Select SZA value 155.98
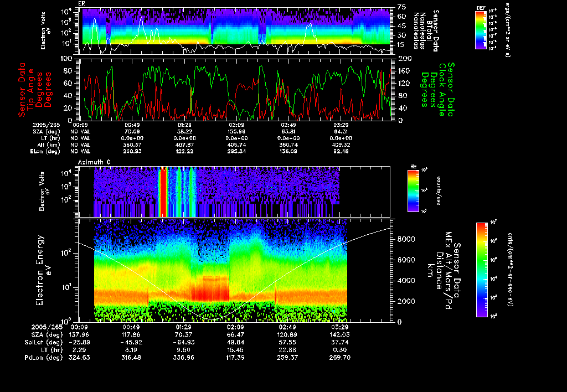Image resolution: width=567 pixels, height=392 pixels. 236,132
